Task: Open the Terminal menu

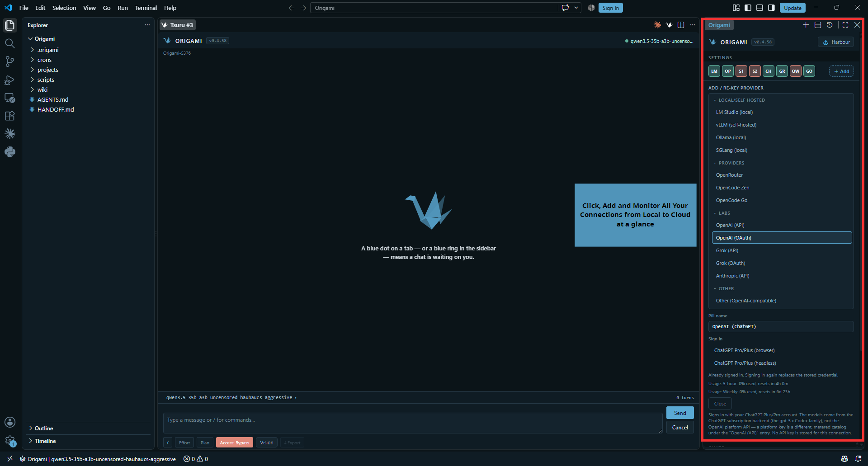Action: click(146, 8)
